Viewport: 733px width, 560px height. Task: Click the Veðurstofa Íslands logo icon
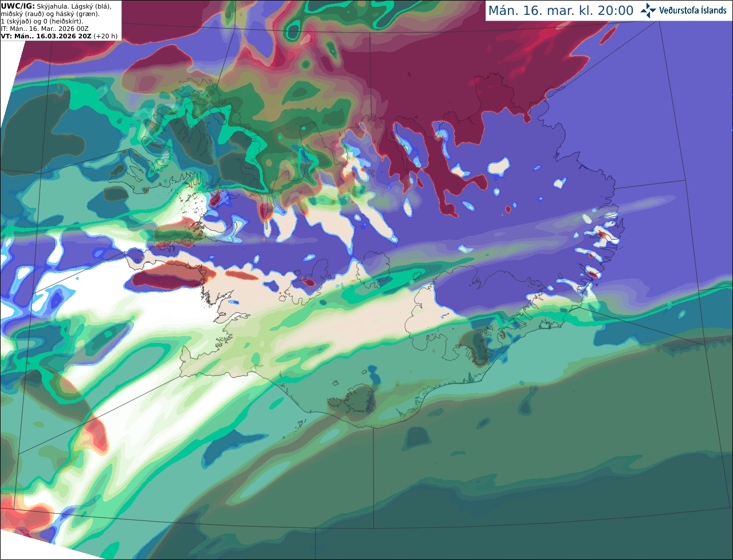point(648,10)
